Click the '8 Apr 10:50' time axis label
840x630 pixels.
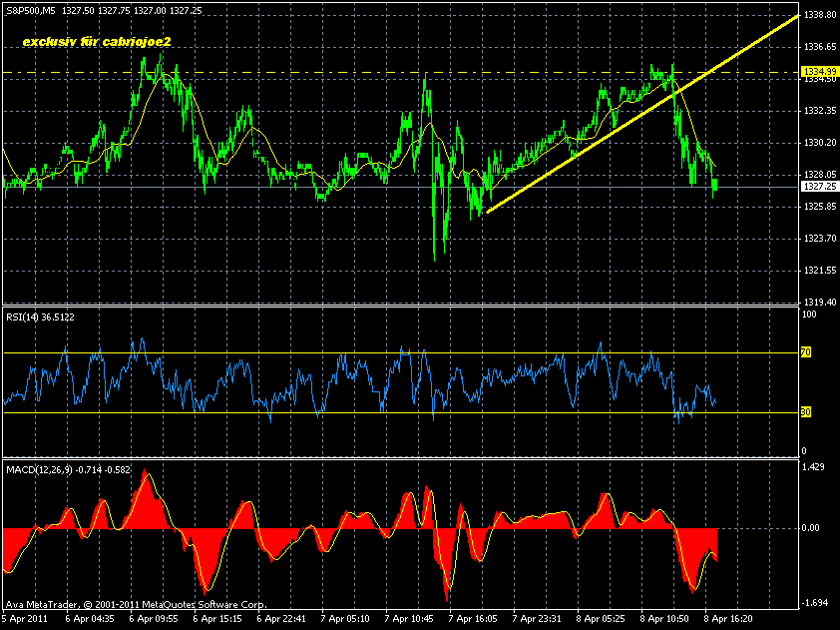click(664, 619)
